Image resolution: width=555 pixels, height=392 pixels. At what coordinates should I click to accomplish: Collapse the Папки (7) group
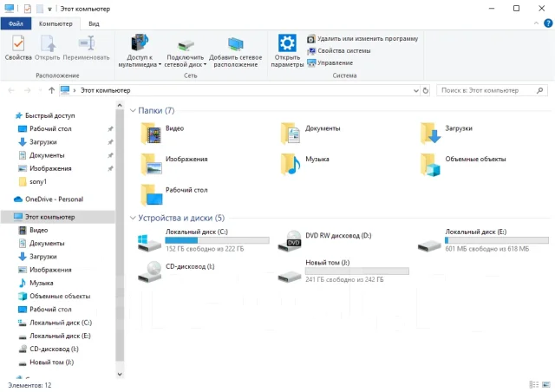click(x=133, y=111)
